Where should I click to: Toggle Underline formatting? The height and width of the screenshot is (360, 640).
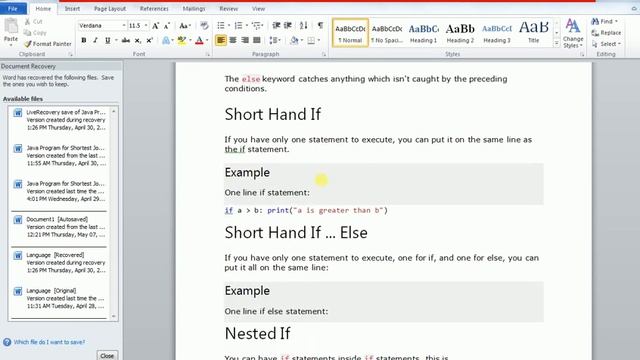point(108,40)
